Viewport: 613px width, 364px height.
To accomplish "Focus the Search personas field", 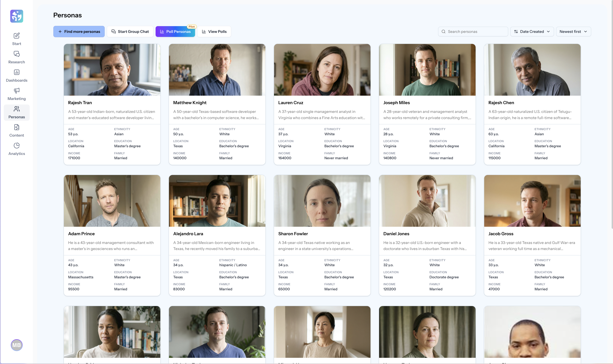I will [x=473, y=32].
